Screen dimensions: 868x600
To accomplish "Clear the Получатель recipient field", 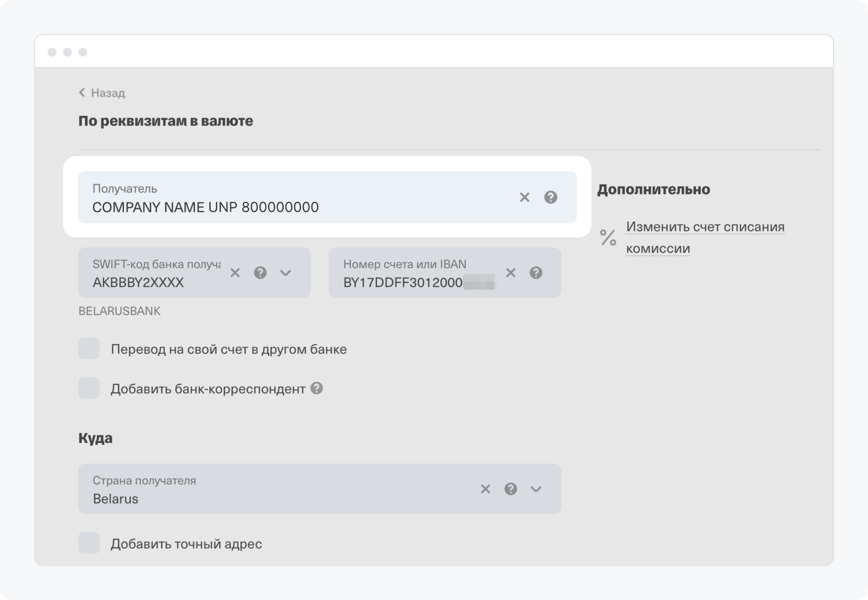I will 524,197.
